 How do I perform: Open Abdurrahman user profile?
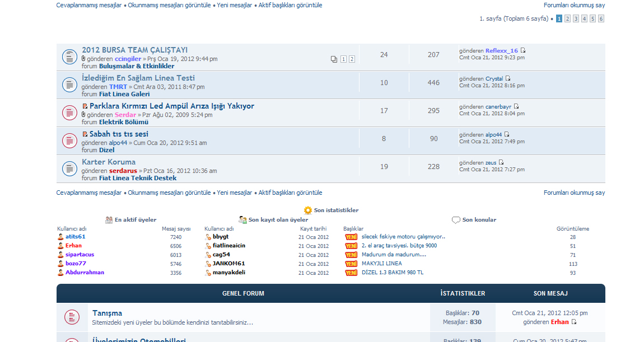tap(85, 272)
